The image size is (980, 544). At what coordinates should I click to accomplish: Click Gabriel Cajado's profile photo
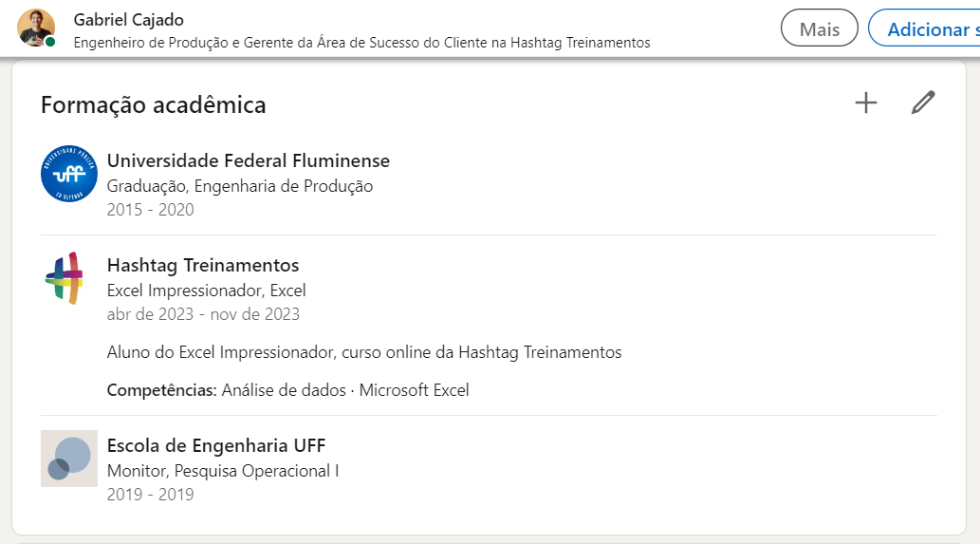[36, 28]
